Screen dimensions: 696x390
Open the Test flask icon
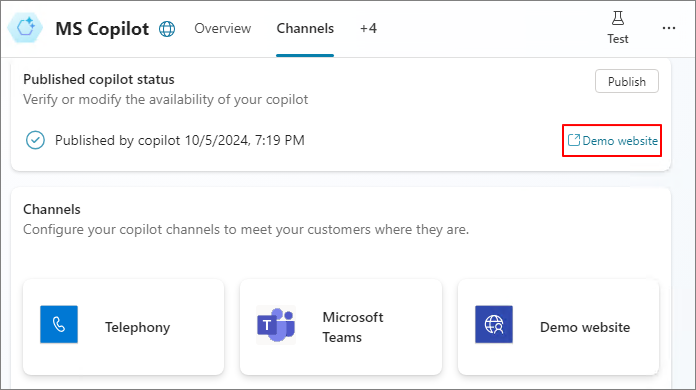point(617,18)
